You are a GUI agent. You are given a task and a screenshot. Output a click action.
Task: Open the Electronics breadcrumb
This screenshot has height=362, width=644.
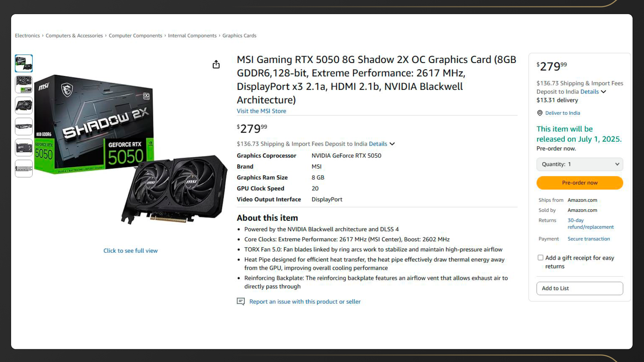point(27,36)
